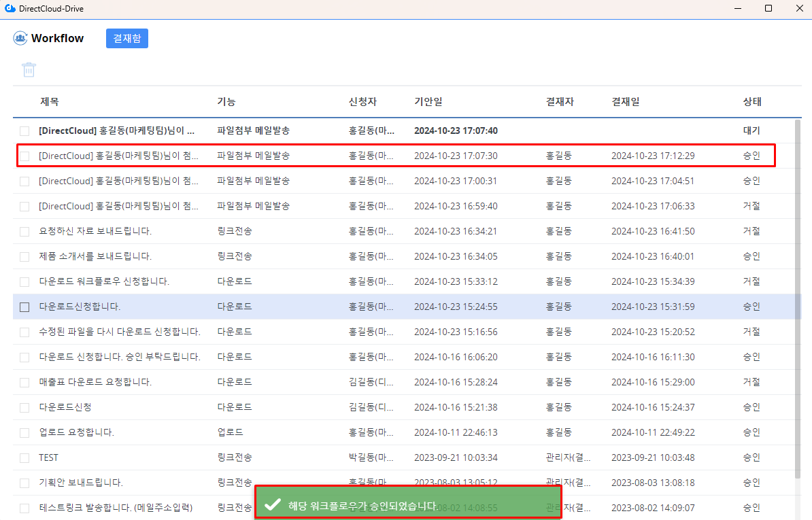Click the 결재자 column header

point(560,102)
